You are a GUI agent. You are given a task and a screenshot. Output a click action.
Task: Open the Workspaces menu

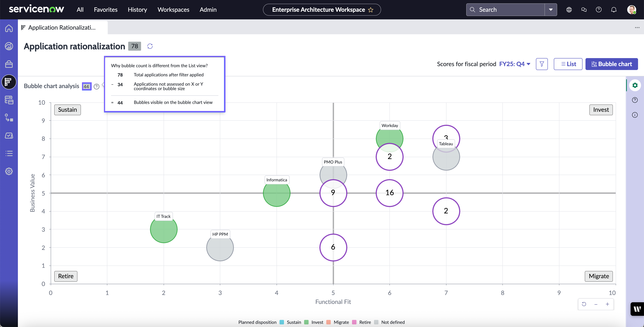[173, 9]
